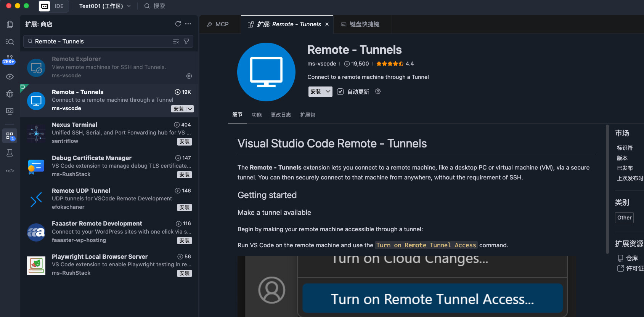Install the Nexus Terminal extension
The width and height of the screenshot is (644, 317).
tap(185, 142)
